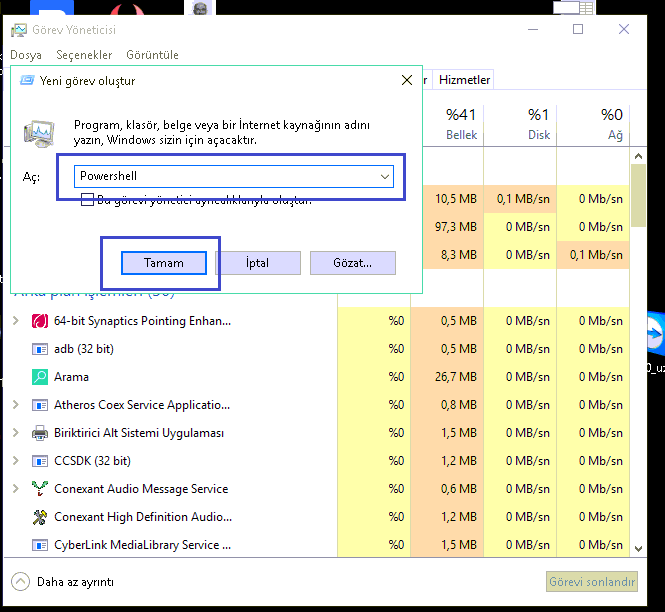This screenshot has height=612, width=665.
Task: Click the Atheros Coex Service icon
Action: click(40, 405)
